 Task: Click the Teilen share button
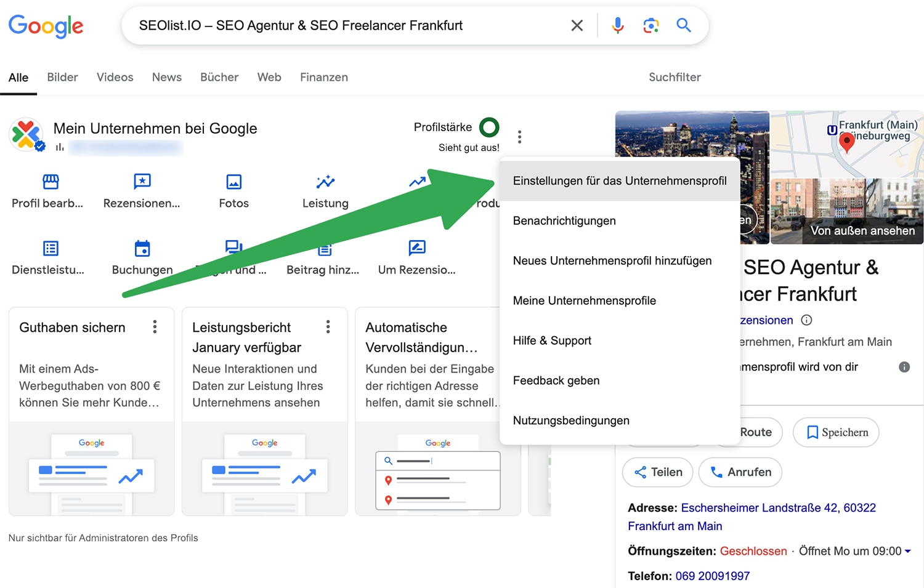pos(657,472)
